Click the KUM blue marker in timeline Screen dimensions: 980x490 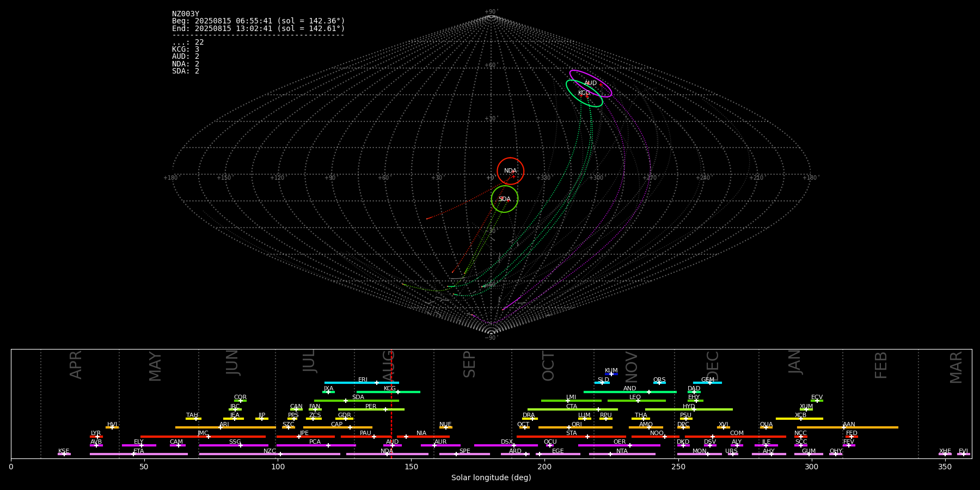(611, 374)
